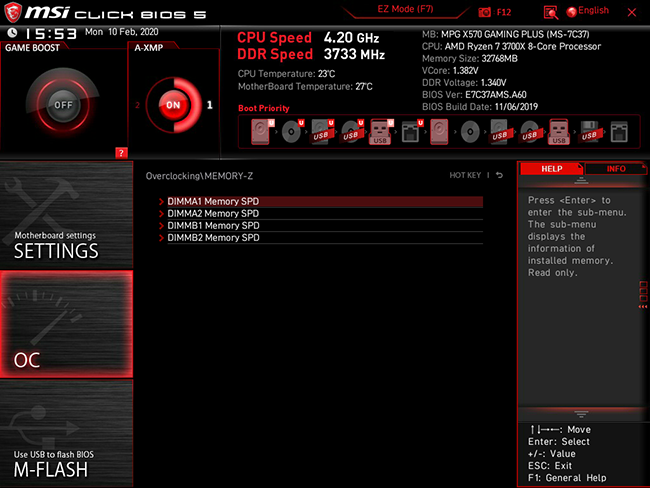Open the HOT KEY list
Screen dimensions: 650x488
[465, 175]
